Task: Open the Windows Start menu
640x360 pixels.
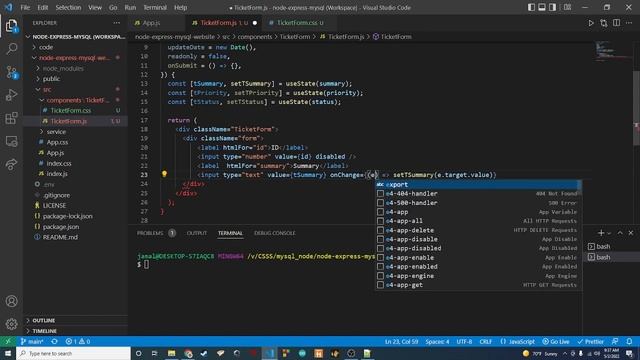Action: tap(8, 353)
